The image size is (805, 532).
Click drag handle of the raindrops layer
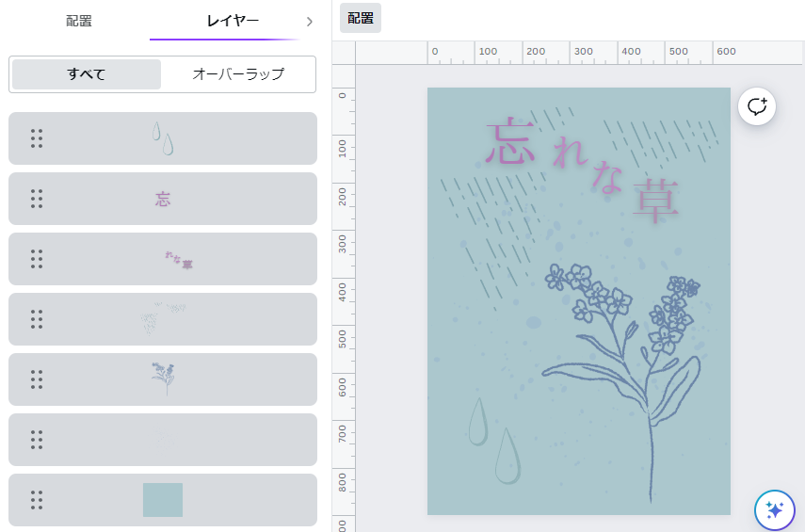[x=37, y=138]
